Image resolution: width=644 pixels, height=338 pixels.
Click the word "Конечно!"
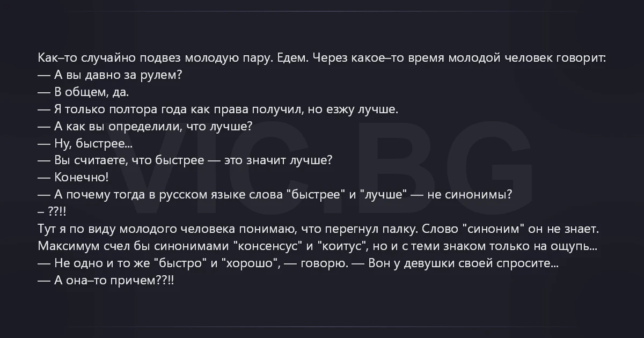(82, 178)
